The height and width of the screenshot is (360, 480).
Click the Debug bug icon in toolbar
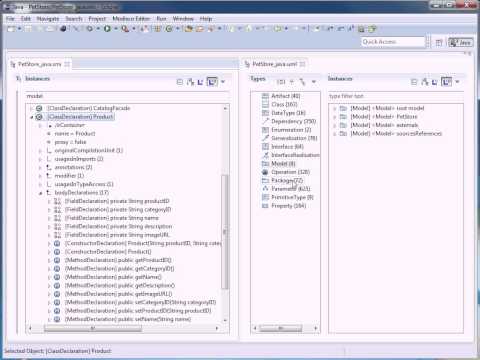(x=89, y=29)
